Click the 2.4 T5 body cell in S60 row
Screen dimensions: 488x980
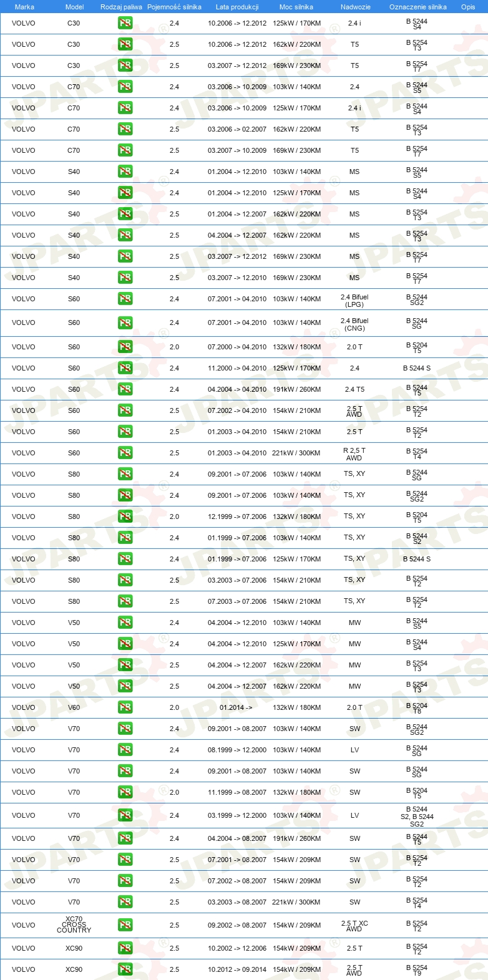click(354, 389)
